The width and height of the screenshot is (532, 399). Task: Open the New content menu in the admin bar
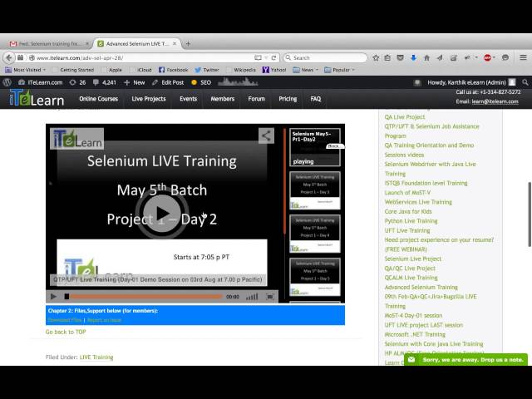tap(134, 82)
